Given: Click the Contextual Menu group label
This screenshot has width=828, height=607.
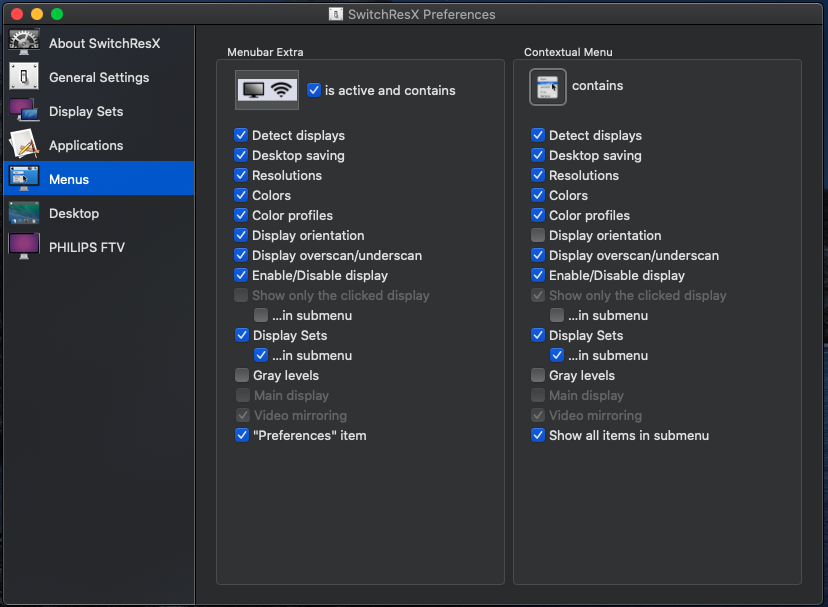Looking at the screenshot, I should point(568,52).
